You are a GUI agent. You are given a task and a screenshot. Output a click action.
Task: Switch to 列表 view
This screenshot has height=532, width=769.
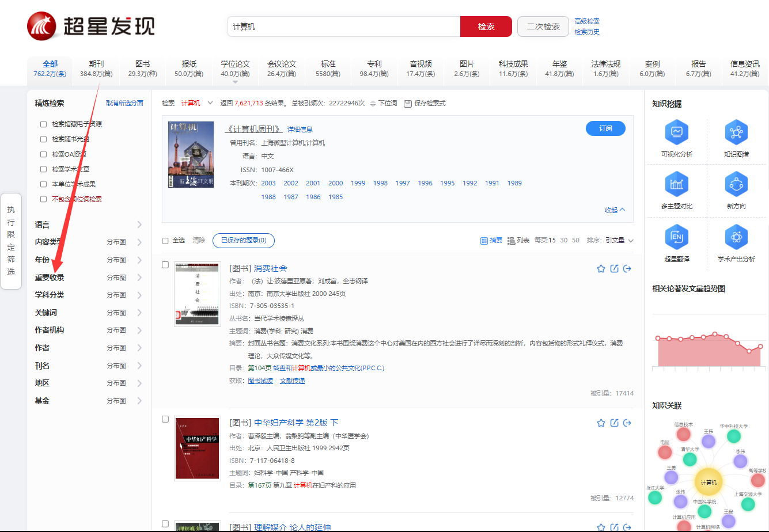click(518, 240)
